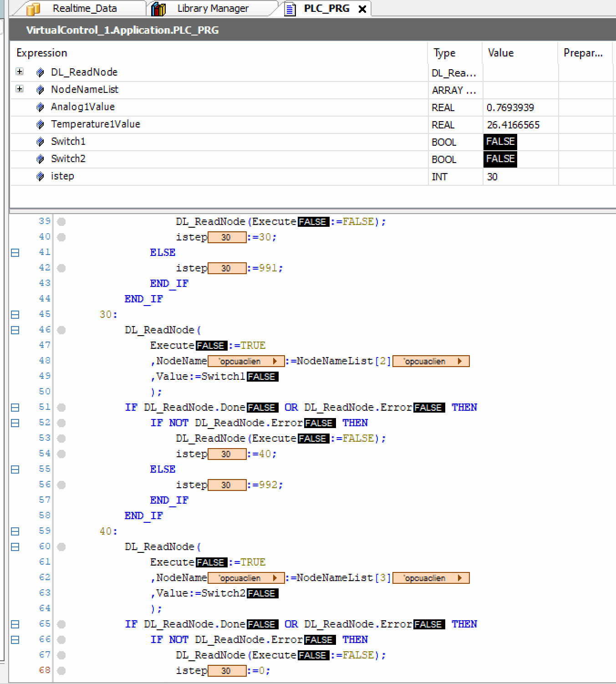Collapse the ELSE block at line 41
Viewport: 616px width, 684px height.
pos(15,253)
